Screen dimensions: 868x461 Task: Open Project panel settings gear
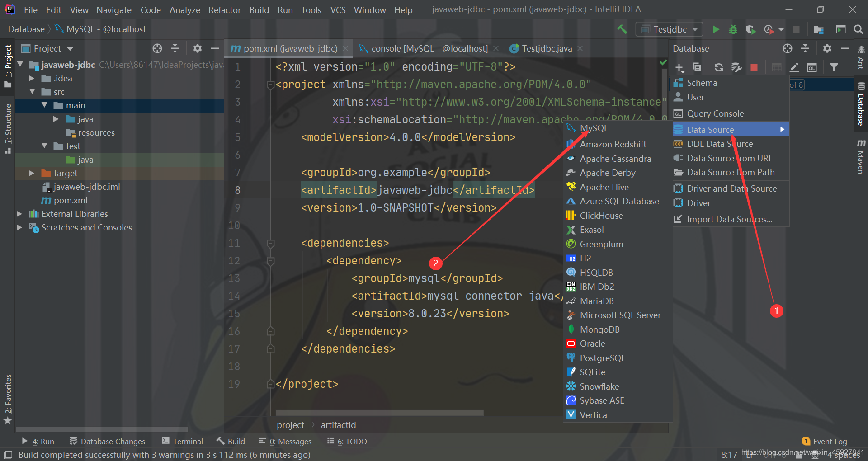coord(198,48)
